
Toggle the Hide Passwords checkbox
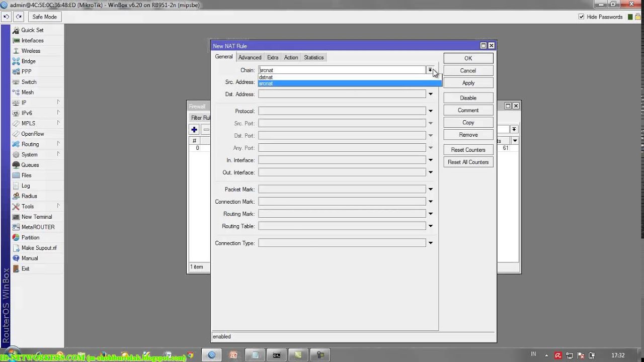[582, 17]
